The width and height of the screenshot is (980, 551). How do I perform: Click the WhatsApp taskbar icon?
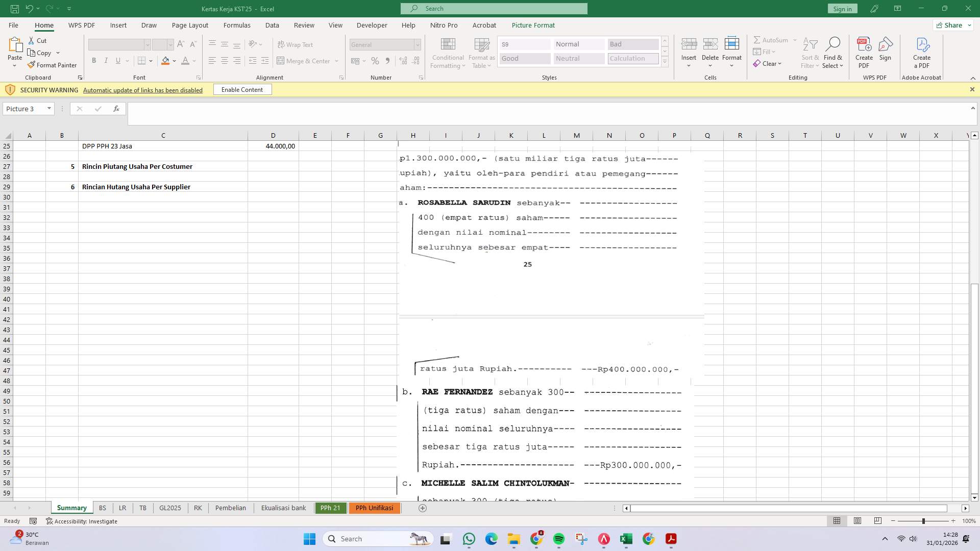coord(469,539)
